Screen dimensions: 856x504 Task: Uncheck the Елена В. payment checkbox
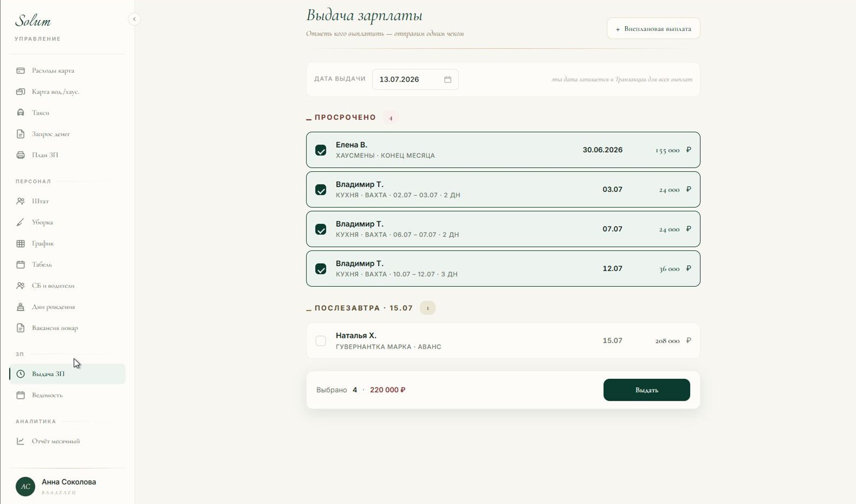tap(320, 150)
